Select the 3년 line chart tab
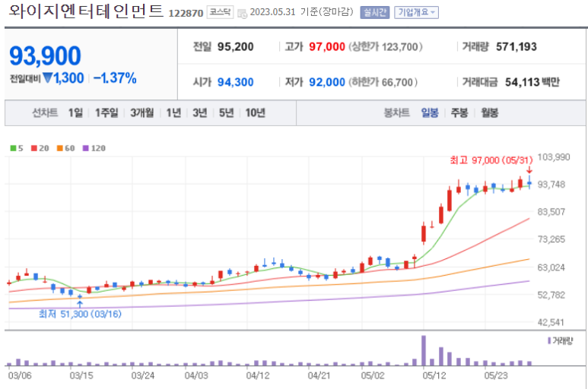This screenshot has width=588, height=389. click(x=200, y=112)
